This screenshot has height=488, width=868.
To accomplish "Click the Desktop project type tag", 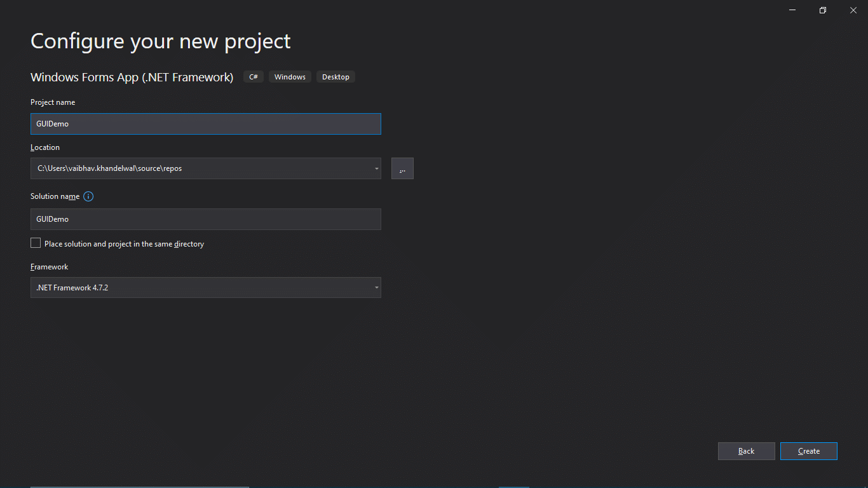I will coord(336,76).
